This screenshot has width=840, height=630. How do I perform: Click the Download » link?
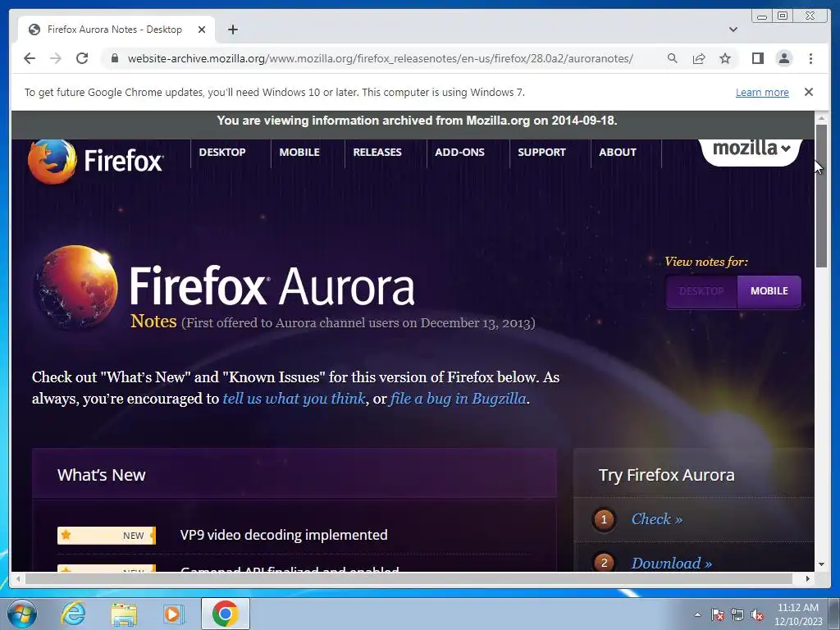672,563
